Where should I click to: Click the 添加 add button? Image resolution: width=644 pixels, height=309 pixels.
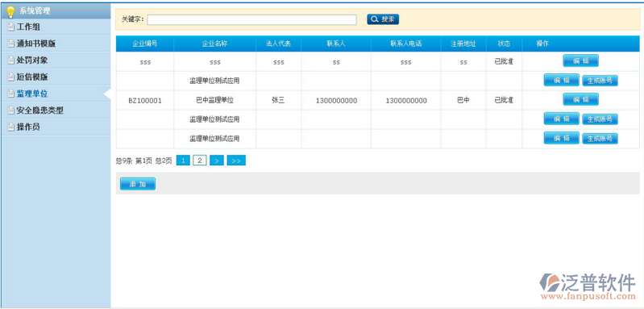138,184
